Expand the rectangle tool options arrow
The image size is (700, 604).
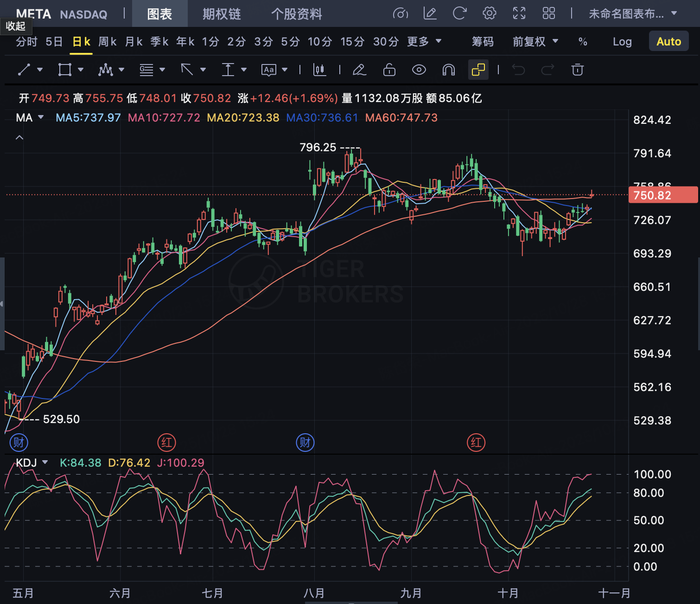point(81,70)
